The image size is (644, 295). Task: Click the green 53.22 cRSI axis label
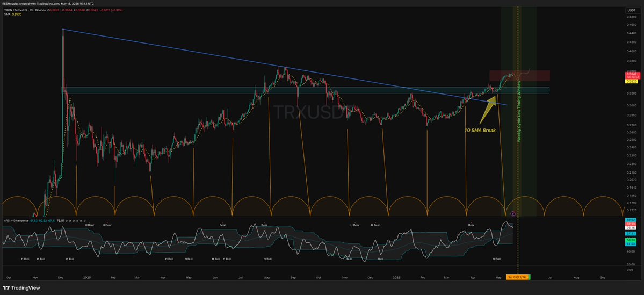click(x=631, y=240)
